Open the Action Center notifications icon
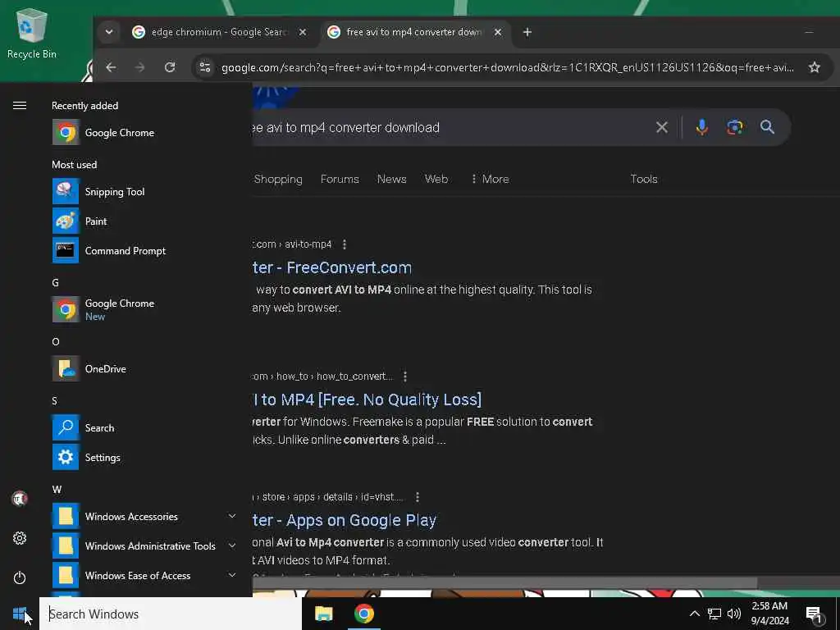Image resolution: width=840 pixels, height=630 pixels. coord(815,614)
